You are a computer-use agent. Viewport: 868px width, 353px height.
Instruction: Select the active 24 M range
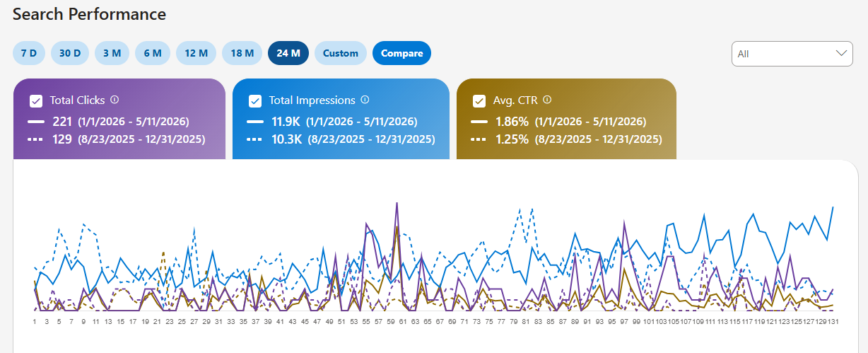pos(288,53)
